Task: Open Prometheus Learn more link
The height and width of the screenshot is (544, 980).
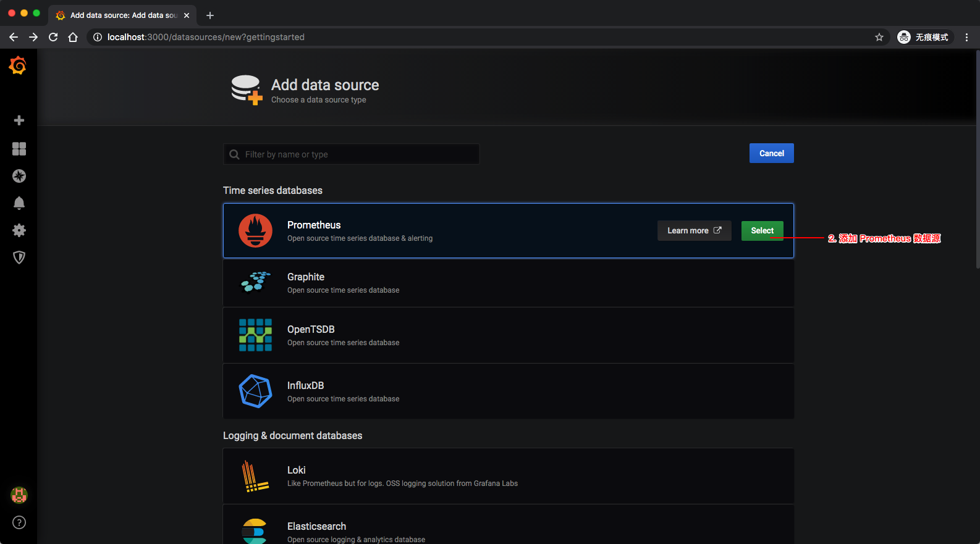Action: (694, 231)
